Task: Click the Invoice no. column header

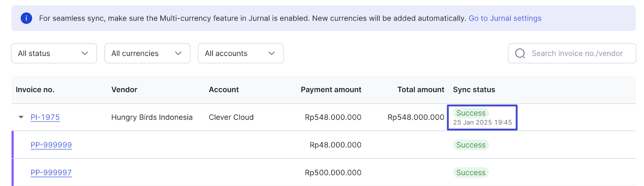Action: click(35, 90)
